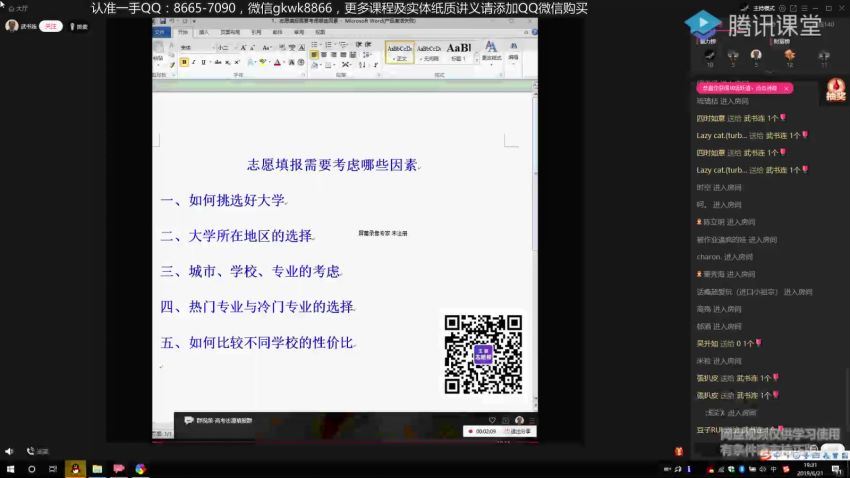850x478 pixels.
Task: Click the QR code image in the document
Action: click(x=483, y=354)
